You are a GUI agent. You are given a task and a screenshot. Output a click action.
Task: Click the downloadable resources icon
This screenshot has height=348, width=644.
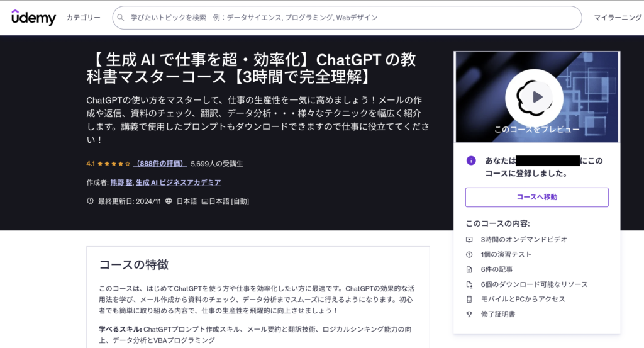point(469,284)
